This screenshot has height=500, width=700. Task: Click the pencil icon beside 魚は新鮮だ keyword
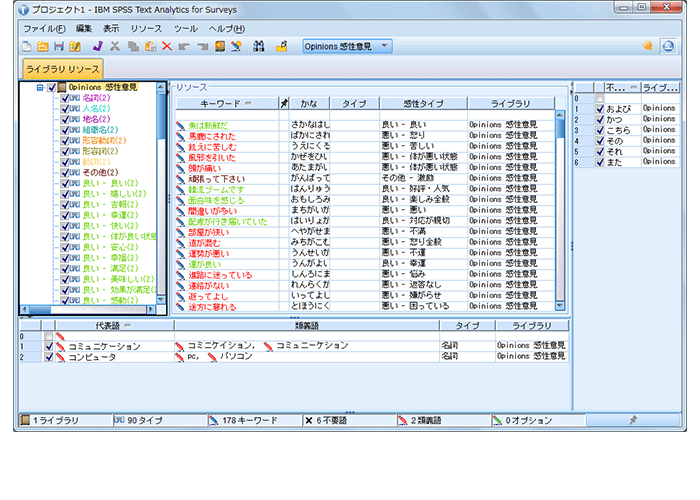[x=180, y=125]
